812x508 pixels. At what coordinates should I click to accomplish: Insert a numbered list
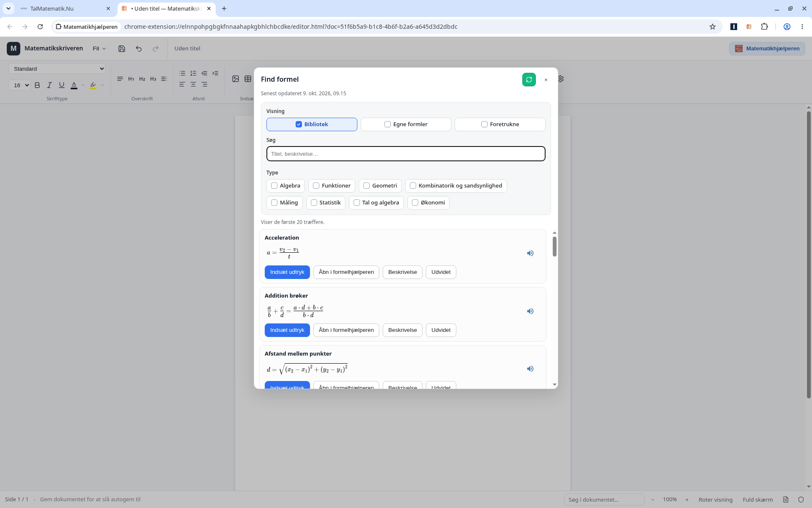tap(193, 73)
